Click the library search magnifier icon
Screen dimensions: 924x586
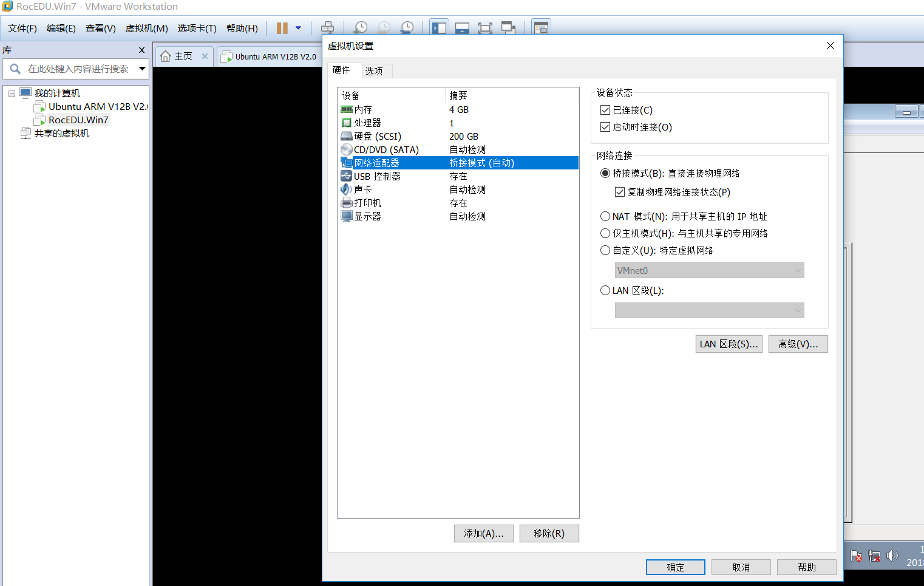[x=15, y=69]
